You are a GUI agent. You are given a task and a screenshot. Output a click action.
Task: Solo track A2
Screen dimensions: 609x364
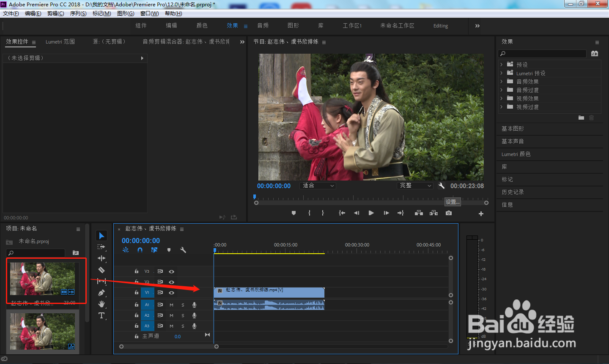pyautogui.click(x=183, y=315)
